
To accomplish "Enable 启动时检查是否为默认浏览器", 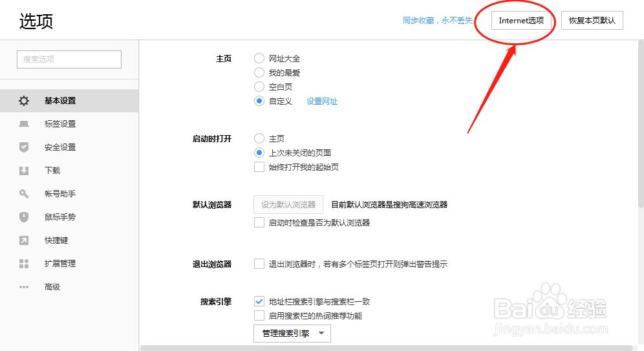I will 259,222.
